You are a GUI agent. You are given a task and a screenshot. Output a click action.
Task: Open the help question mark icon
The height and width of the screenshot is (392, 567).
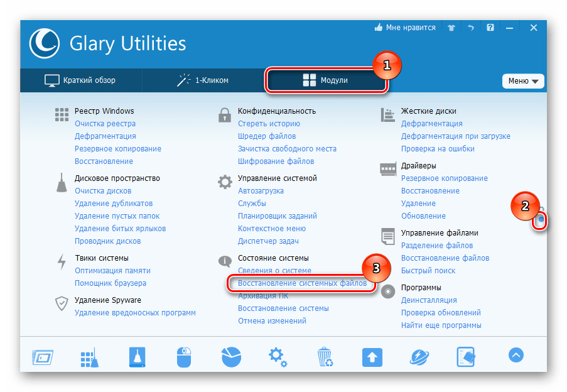(x=490, y=28)
